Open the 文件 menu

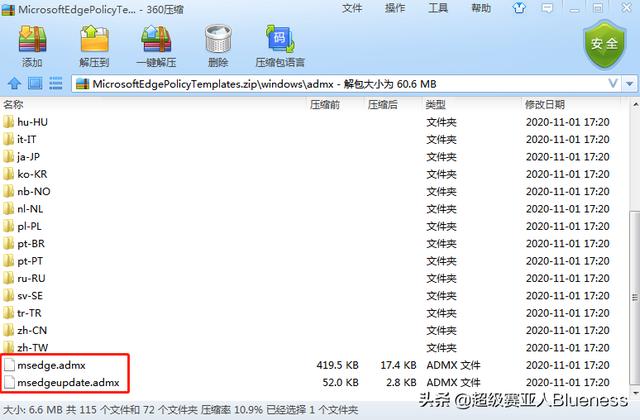[x=352, y=8]
